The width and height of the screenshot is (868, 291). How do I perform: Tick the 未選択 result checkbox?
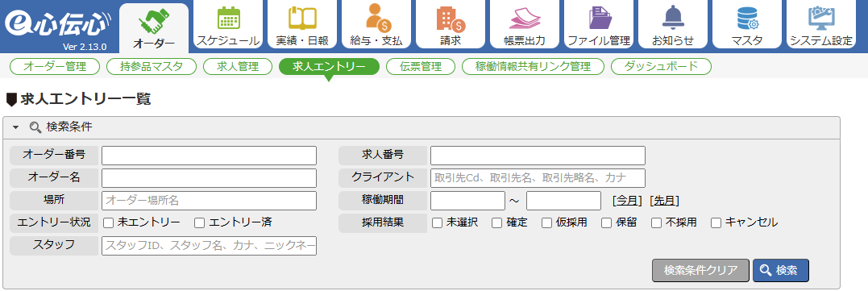click(x=438, y=223)
